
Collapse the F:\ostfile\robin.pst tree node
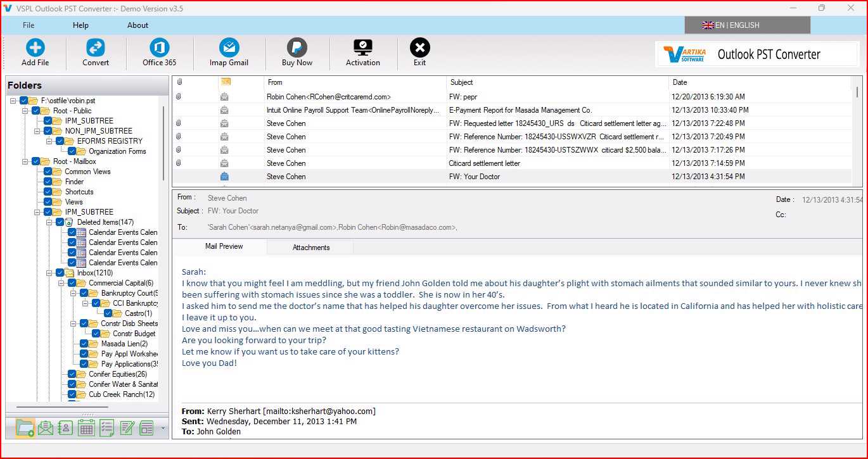(x=13, y=101)
